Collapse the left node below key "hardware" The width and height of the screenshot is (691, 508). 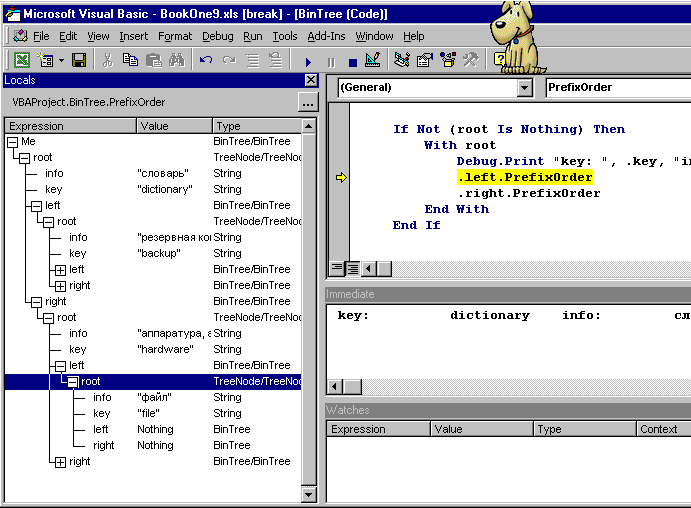pos(60,366)
